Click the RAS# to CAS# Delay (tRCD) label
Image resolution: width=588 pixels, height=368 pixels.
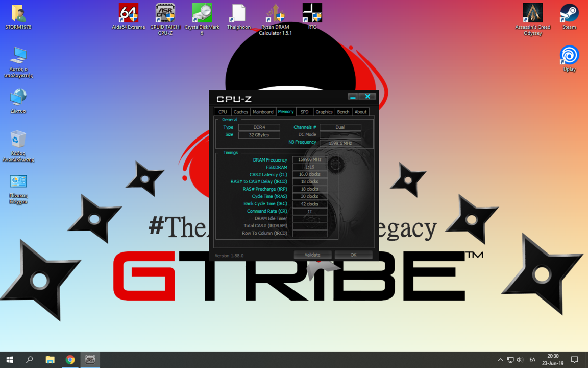click(x=259, y=181)
